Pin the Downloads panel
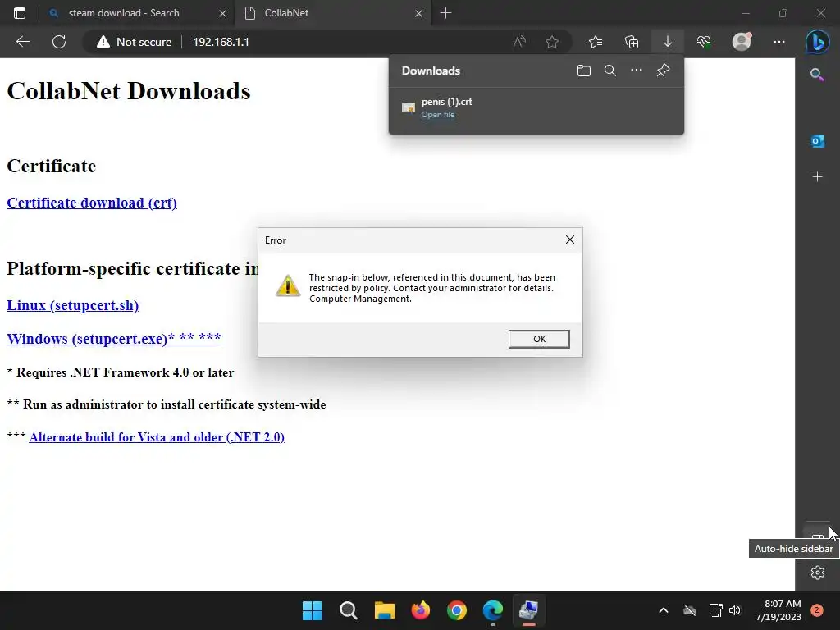840x630 pixels. [x=663, y=71]
